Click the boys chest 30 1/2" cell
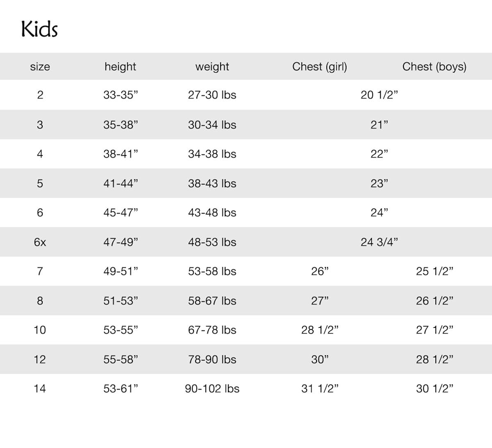 point(435,389)
